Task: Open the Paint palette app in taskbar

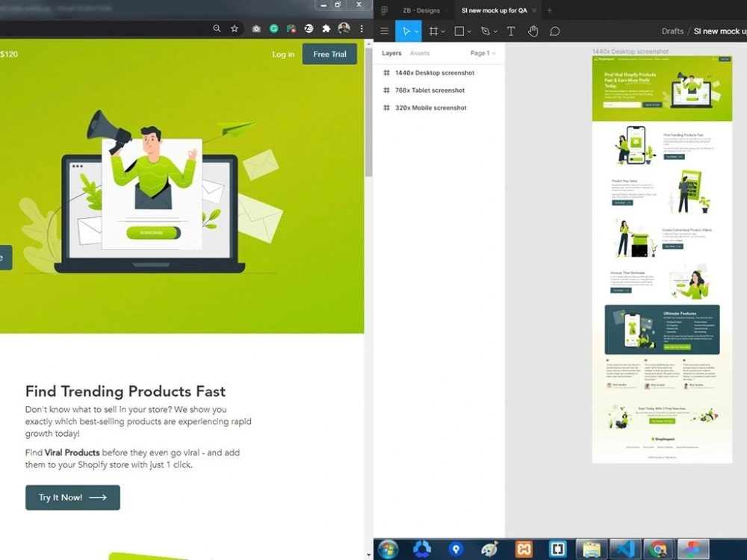Action: pos(490,550)
